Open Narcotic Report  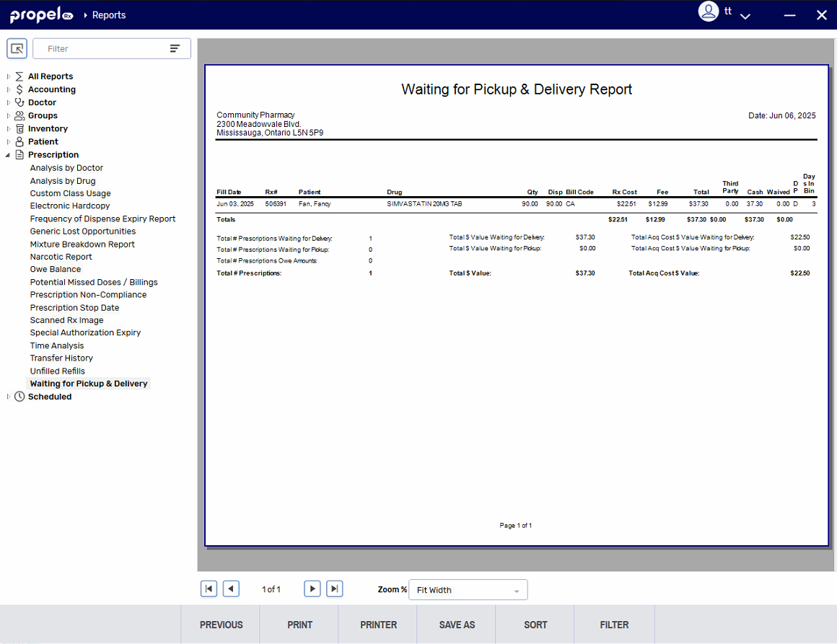click(x=61, y=257)
